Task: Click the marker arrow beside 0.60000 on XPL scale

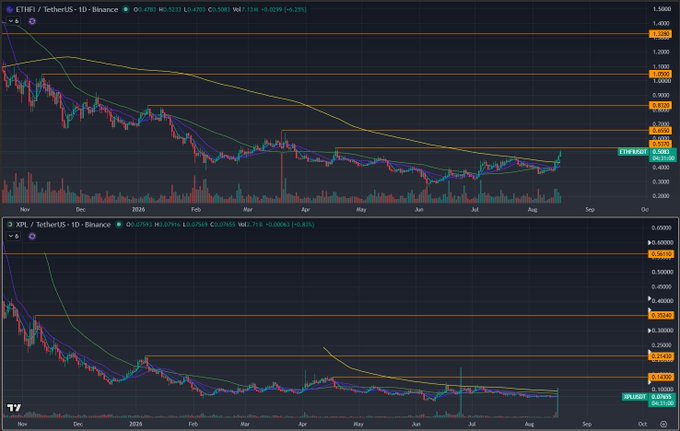Action: tap(650, 242)
